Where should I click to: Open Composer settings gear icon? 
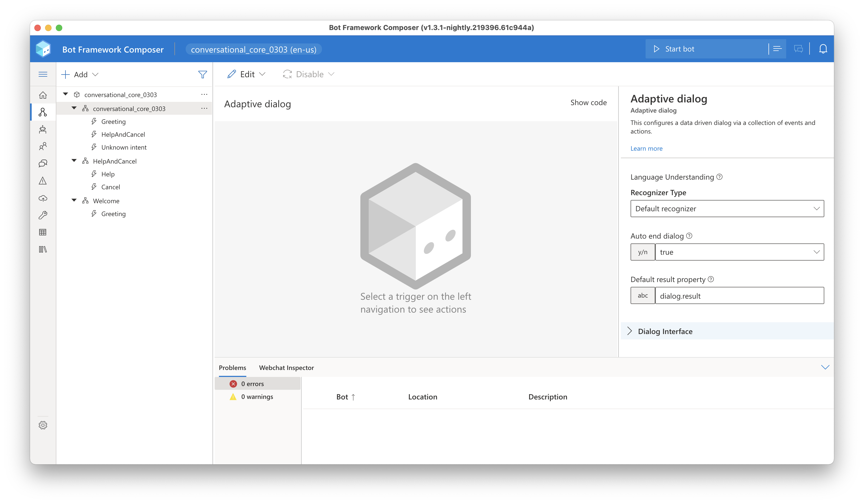point(43,425)
